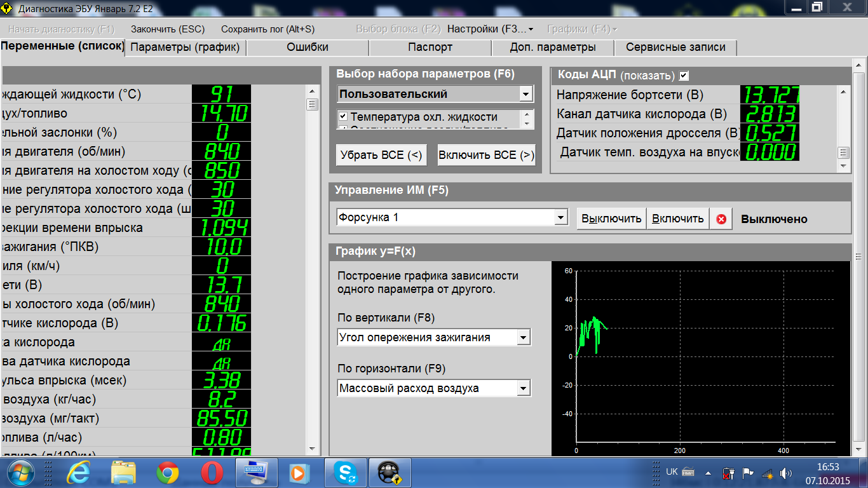Click the up arrow of the ADC codes scrollbar
Screen dimensions: 868x488
[844, 91]
